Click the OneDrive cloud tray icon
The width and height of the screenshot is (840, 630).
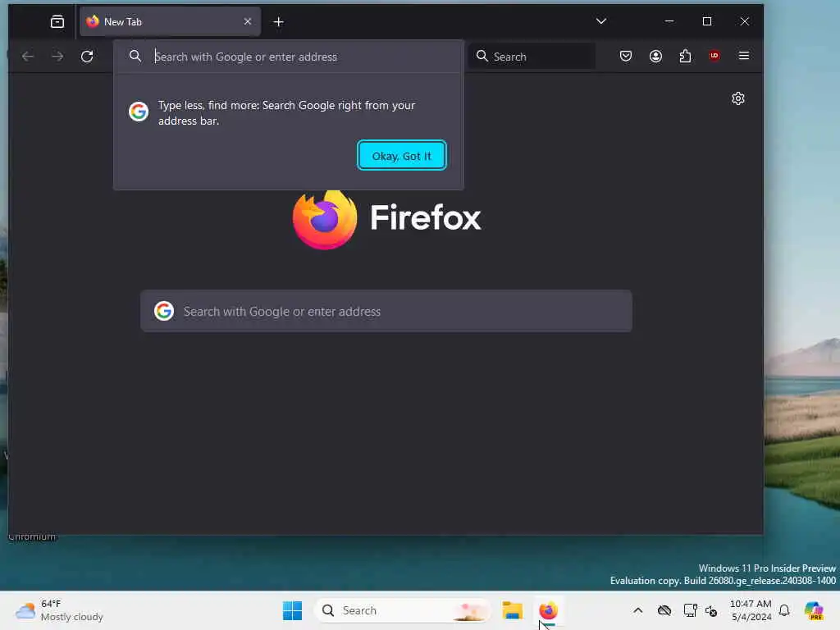(x=664, y=610)
